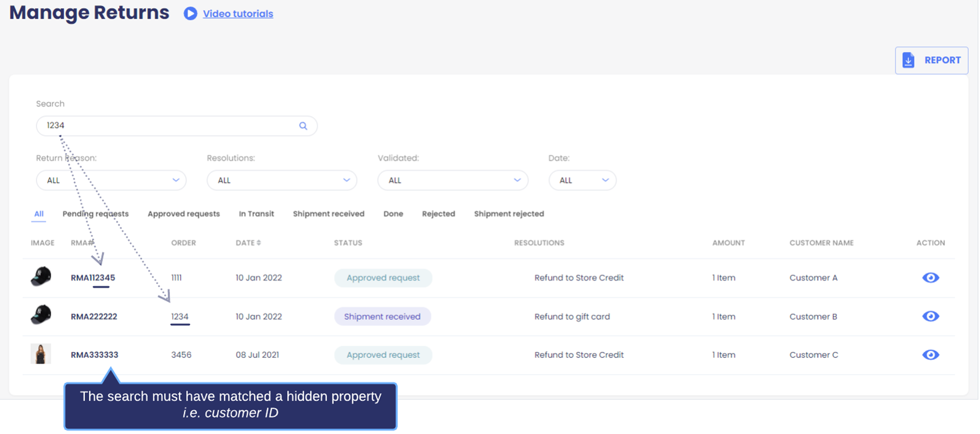Switch to Pending requests tab
Screen dimensions: 980x434
pyautogui.click(x=95, y=214)
